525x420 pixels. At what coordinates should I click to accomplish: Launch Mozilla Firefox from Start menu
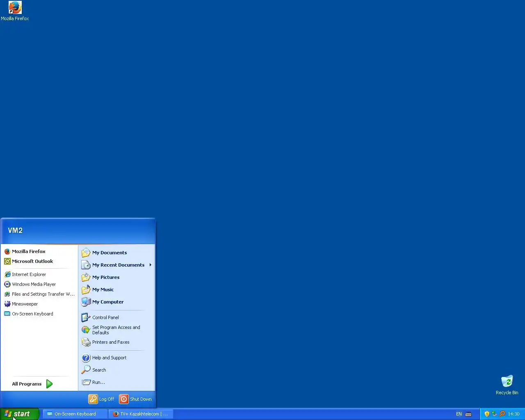coord(39,251)
